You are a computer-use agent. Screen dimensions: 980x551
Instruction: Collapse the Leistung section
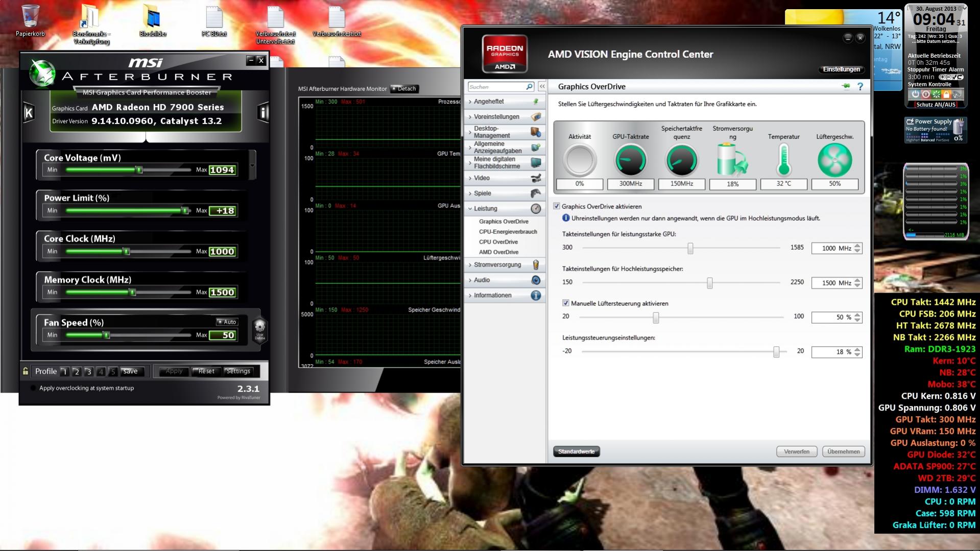(470, 209)
